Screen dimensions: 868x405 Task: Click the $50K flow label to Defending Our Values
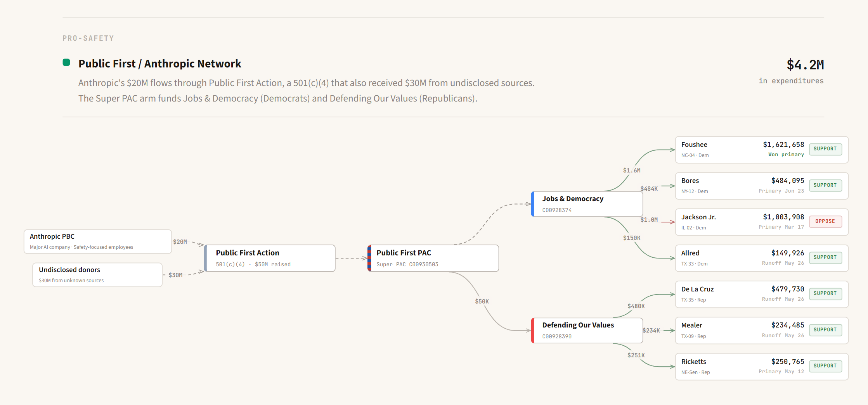482,302
